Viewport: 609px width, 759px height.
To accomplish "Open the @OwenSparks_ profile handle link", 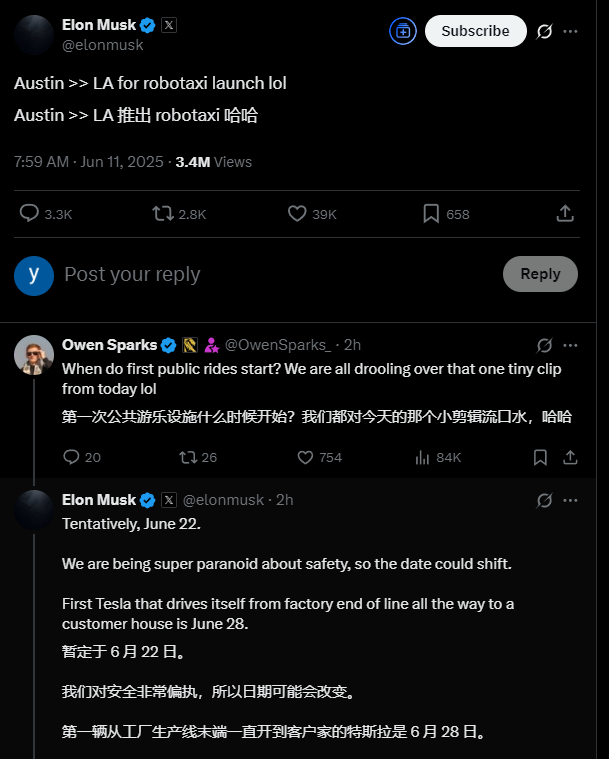I will 277,345.
